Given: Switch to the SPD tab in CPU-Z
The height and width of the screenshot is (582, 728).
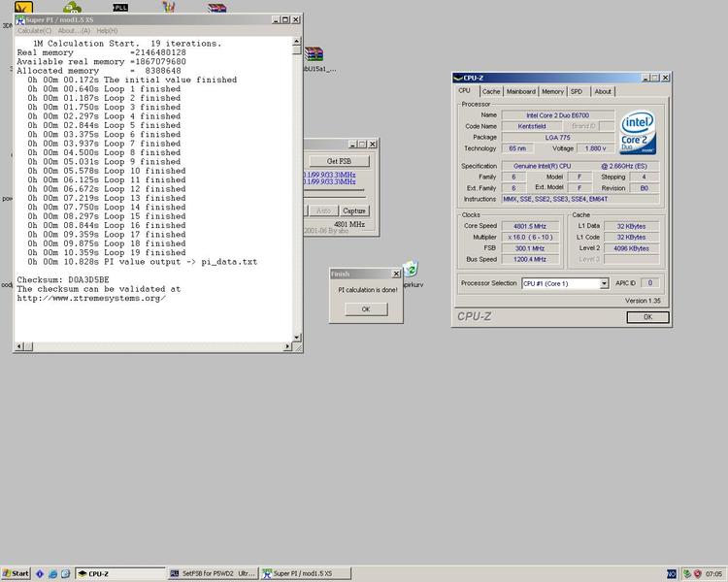Looking at the screenshot, I should click(577, 91).
